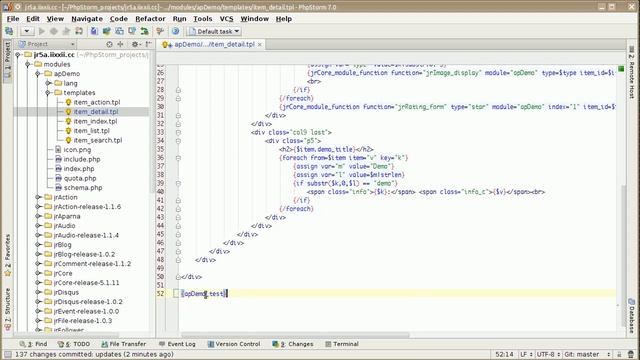640x360 pixels.
Task: Toggle fold marker at line 50
Action: click(178, 277)
